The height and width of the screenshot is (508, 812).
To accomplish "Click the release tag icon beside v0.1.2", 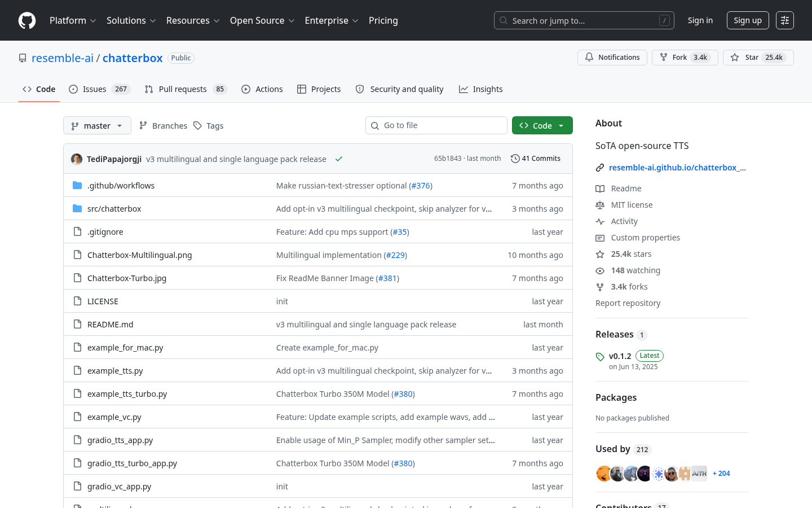I will click(x=600, y=357).
